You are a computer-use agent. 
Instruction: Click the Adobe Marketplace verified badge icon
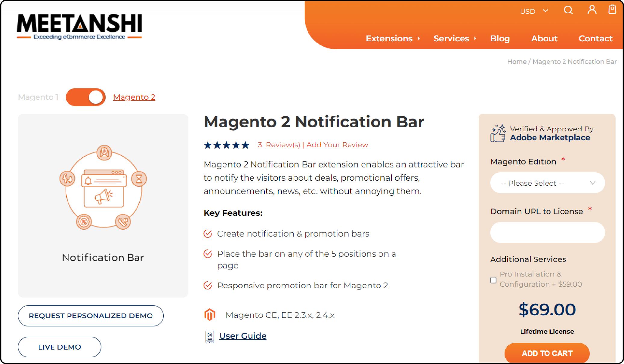coord(497,133)
